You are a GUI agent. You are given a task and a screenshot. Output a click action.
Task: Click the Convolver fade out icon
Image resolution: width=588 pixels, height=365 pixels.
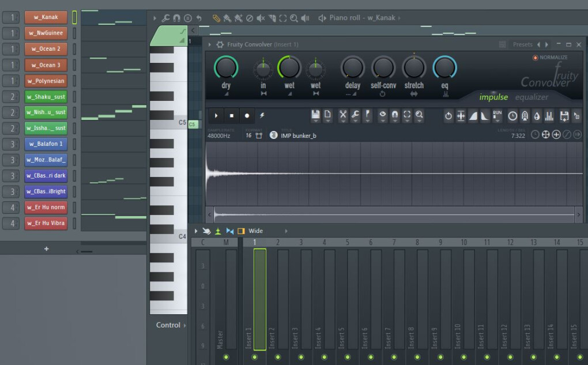485,116
